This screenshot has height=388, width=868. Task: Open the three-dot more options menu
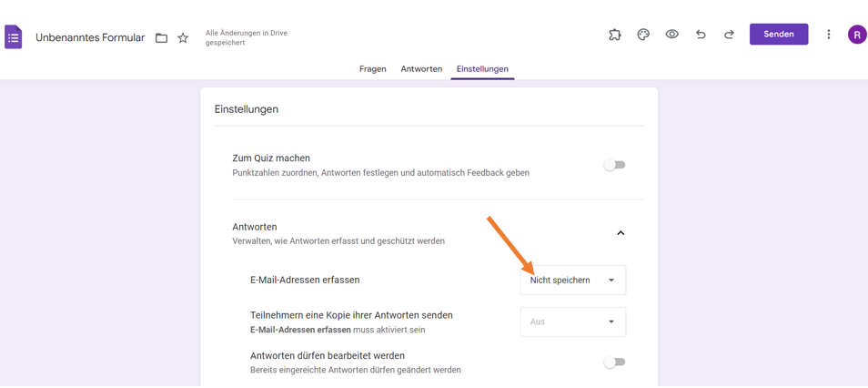828,35
